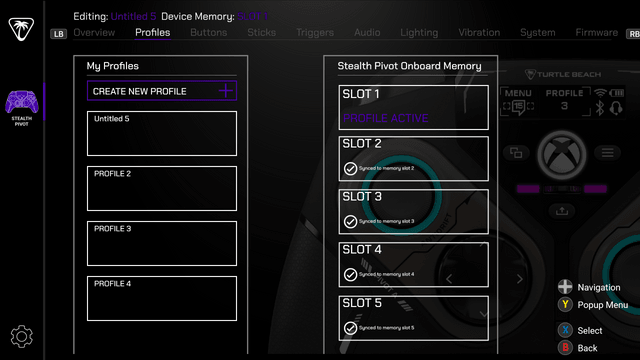Switch to the Buttons tab
The width and height of the screenshot is (640, 360).
pos(209,33)
